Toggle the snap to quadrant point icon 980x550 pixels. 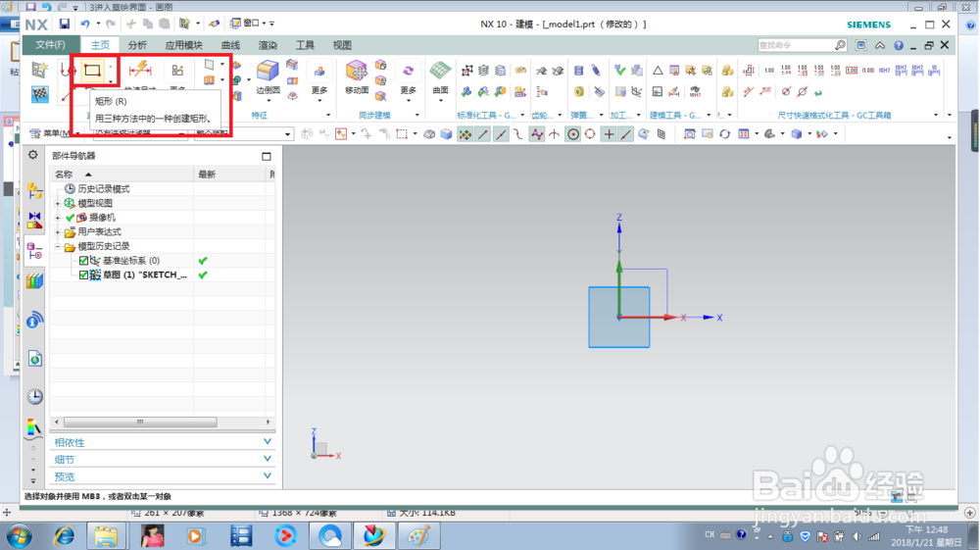(x=590, y=133)
